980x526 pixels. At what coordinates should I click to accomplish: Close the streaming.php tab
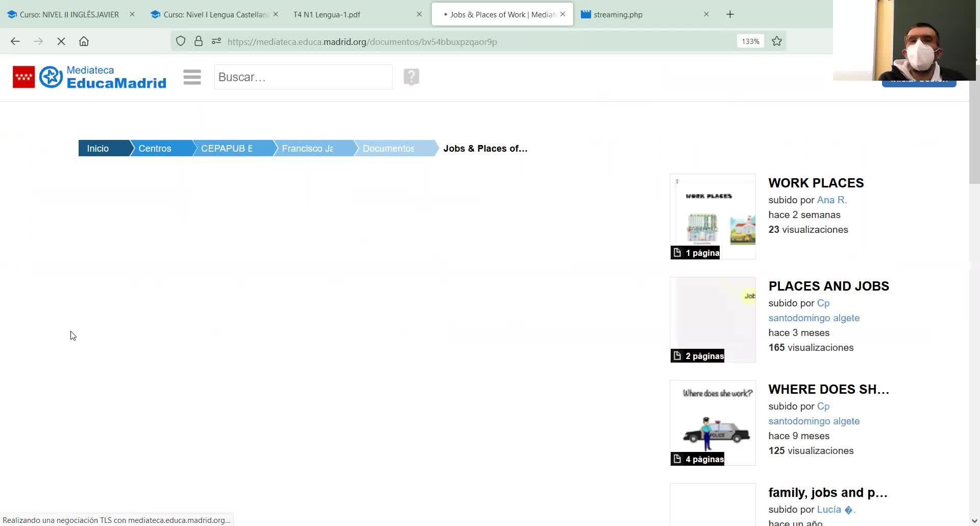pyautogui.click(x=706, y=14)
